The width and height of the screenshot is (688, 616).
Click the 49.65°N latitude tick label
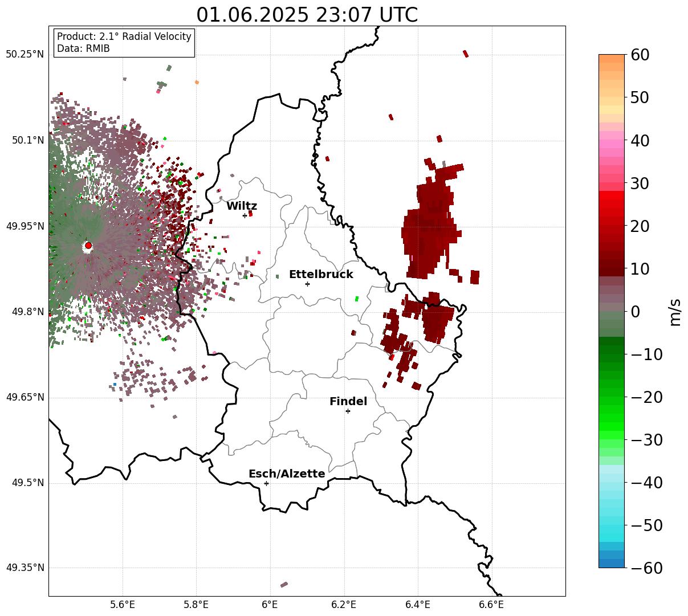[x=25, y=397]
